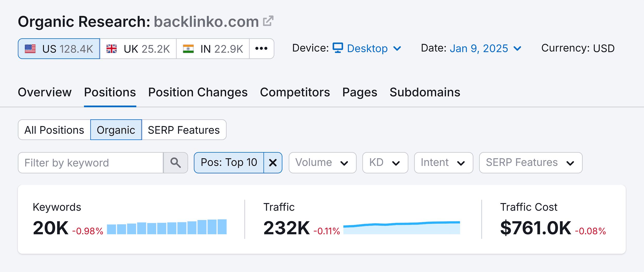Screen dimensions: 644x272
Task: Open the Date Jan 9, 2025 picker
Action: pos(486,48)
